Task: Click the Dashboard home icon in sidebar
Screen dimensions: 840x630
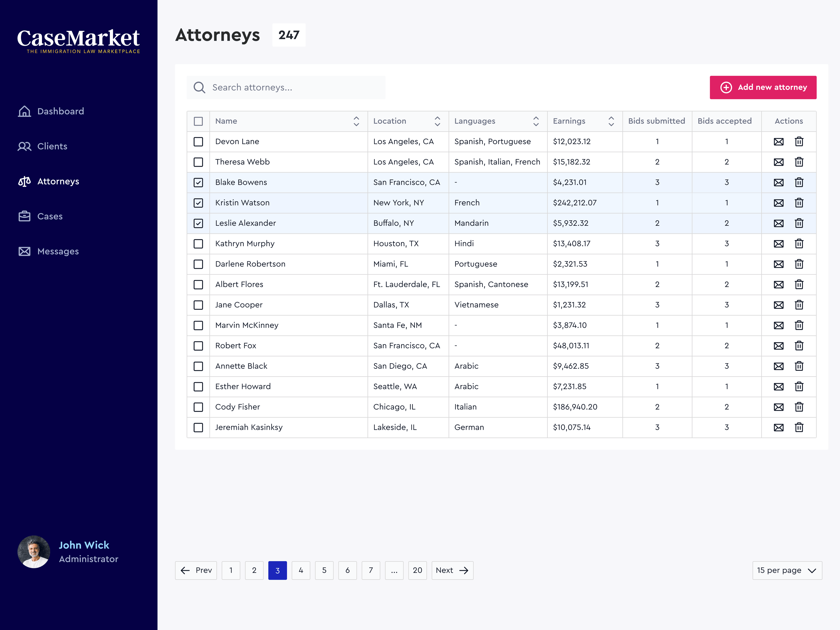Action: click(25, 111)
